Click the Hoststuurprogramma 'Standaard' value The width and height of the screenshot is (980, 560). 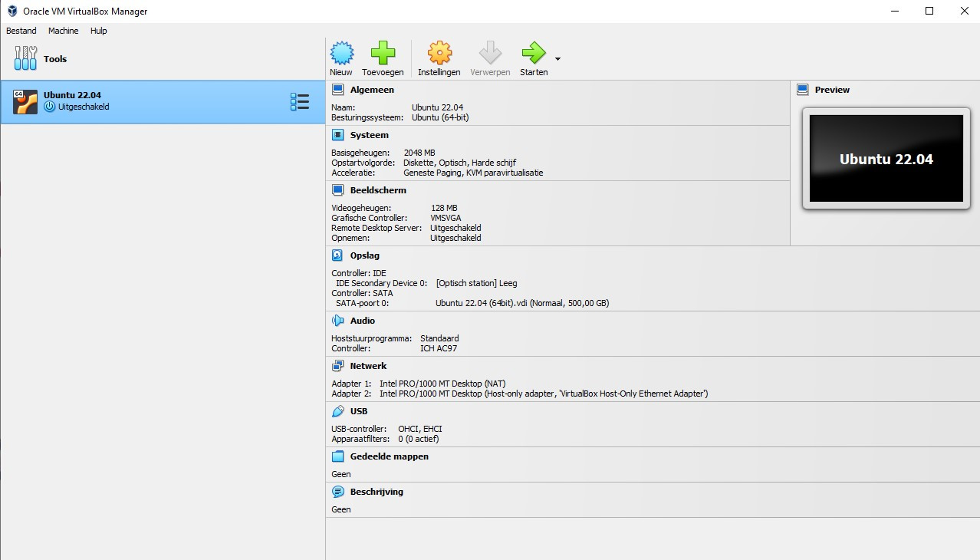coord(439,338)
